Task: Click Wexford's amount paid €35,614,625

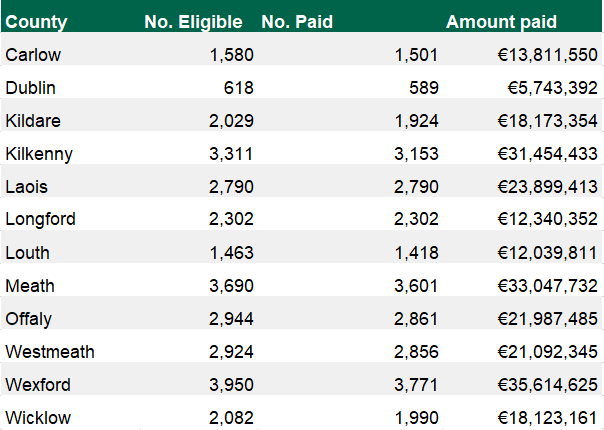Action: (547, 384)
